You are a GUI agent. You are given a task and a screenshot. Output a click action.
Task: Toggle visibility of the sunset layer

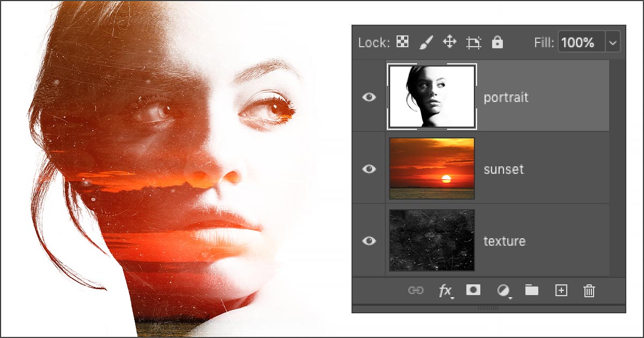[x=370, y=169]
